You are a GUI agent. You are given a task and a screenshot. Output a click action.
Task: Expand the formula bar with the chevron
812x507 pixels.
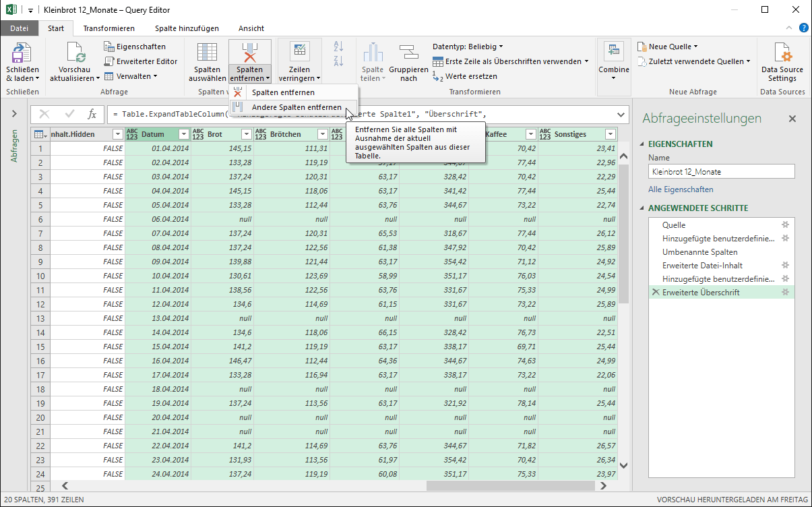tap(620, 114)
